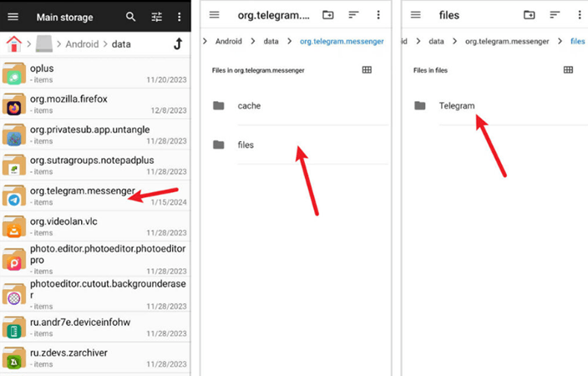The height and width of the screenshot is (376, 588).
Task: Open the ru.andr7e.deviceinfohw folder
Action: pos(95,328)
